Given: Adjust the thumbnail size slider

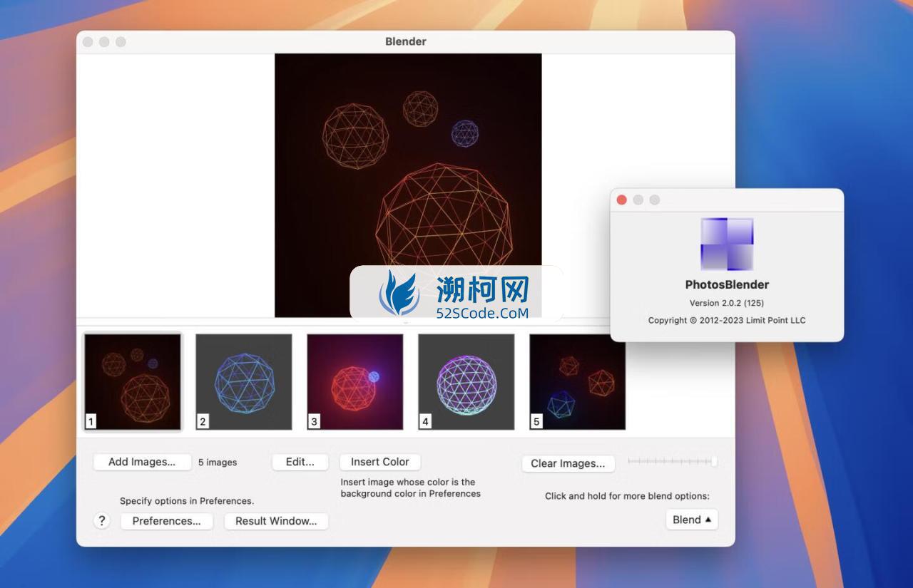Looking at the screenshot, I should click(x=673, y=462).
